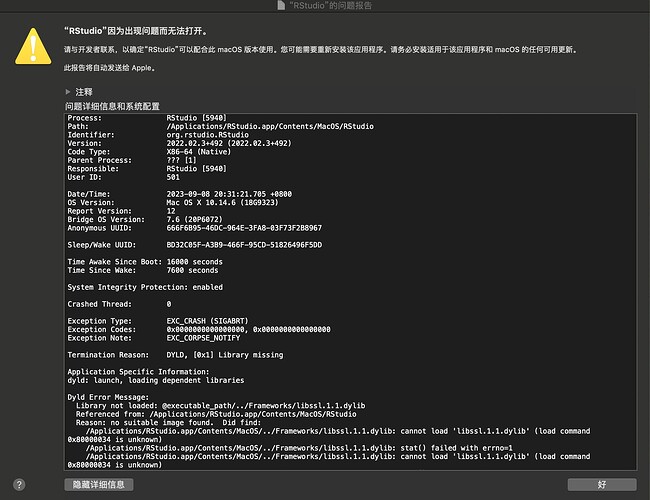Click the Path line with /Applications/RStudio.app
This screenshot has height=500, width=650.
[x=221, y=126]
